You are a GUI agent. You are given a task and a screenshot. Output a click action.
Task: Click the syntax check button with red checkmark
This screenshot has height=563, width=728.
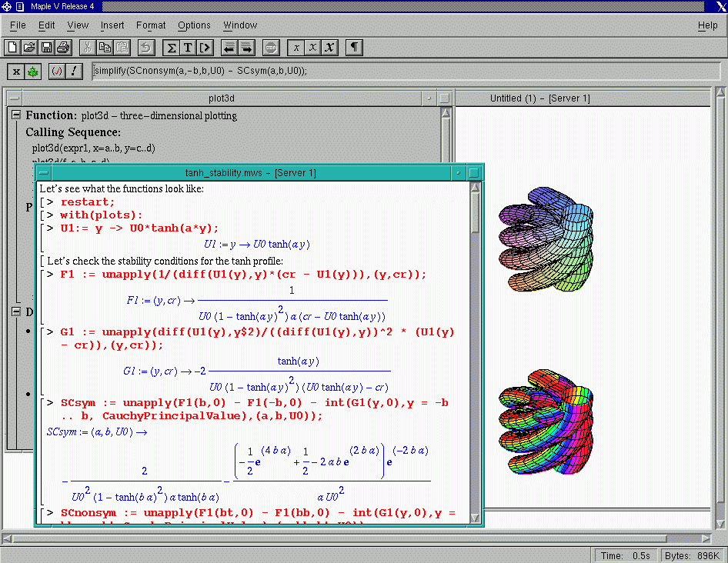[x=57, y=72]
